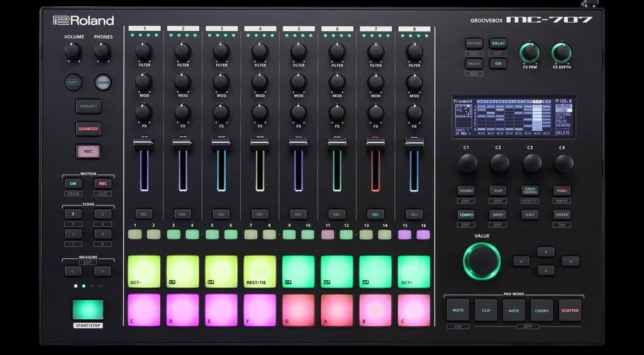The image size is (644, 355).
Task: Choose SETTING in the display menu
Action: click(x=563, y=114)
